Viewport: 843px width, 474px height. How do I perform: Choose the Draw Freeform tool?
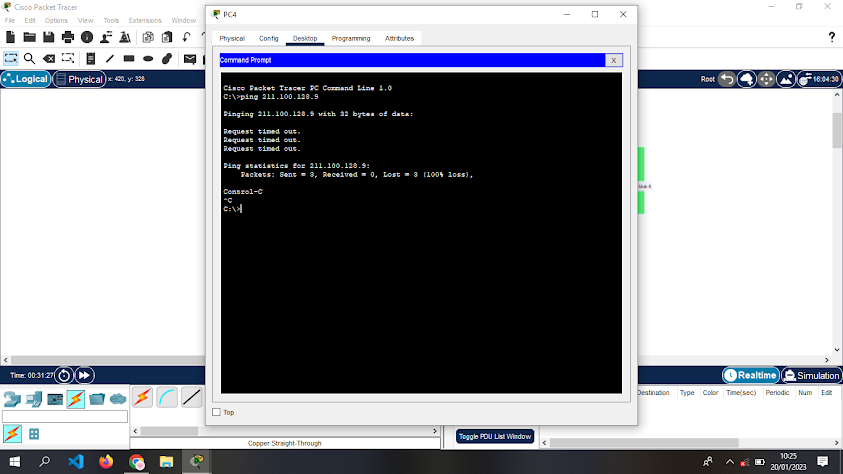(167, 59)
